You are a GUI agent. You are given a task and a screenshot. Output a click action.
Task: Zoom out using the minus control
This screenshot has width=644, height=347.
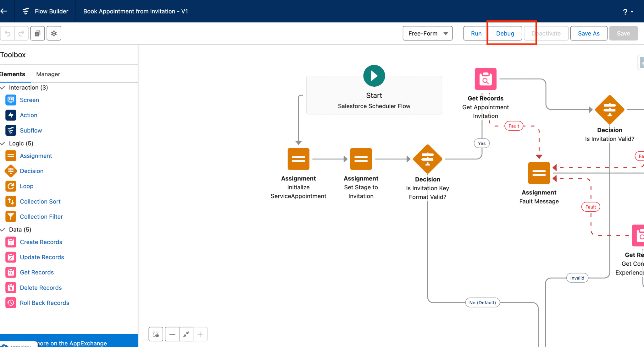click(x=172, y=334)
